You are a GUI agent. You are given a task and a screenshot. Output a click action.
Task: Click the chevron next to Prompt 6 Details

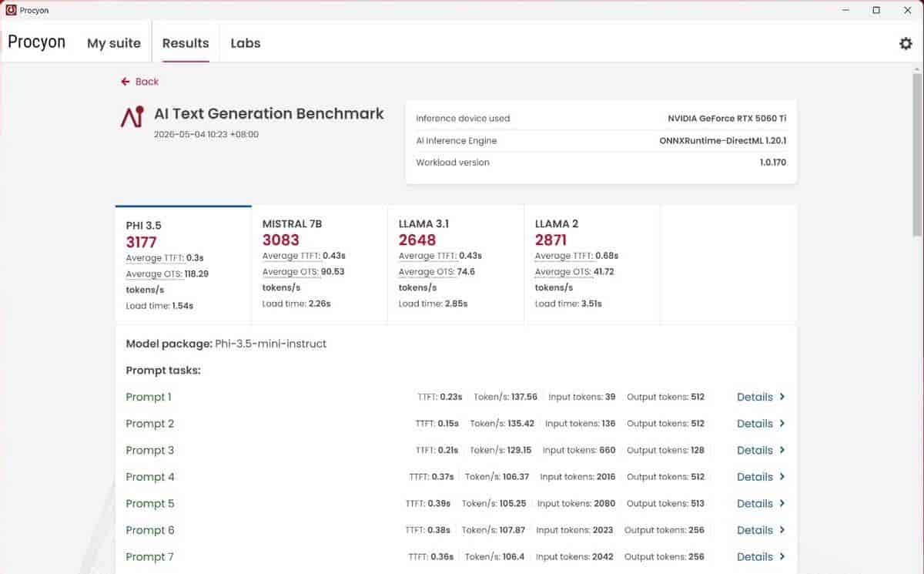pos(782,530)
